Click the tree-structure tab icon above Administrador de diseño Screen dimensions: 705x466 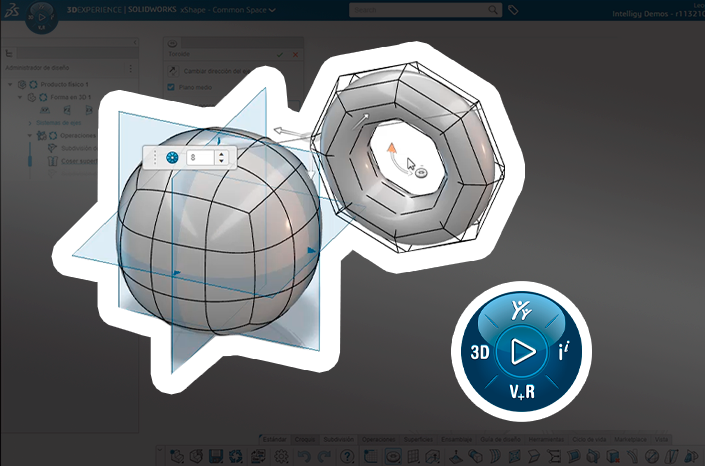(9, 53)
